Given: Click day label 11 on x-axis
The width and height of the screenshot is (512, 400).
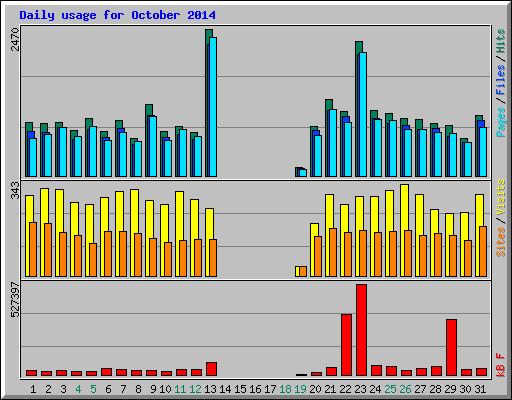Looking at the screenshot, I should click(x=180, y=389).
